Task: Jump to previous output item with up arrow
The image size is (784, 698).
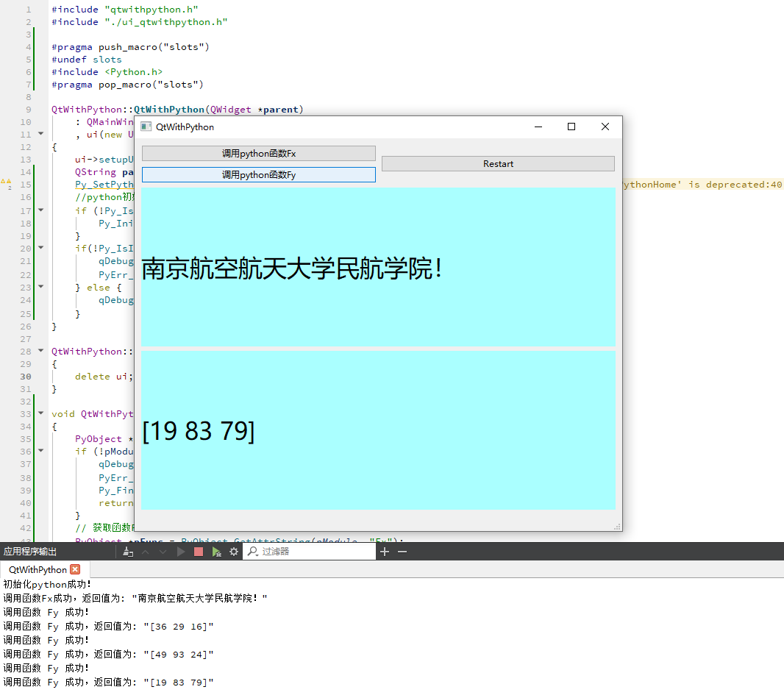Action: coord(146,551)
